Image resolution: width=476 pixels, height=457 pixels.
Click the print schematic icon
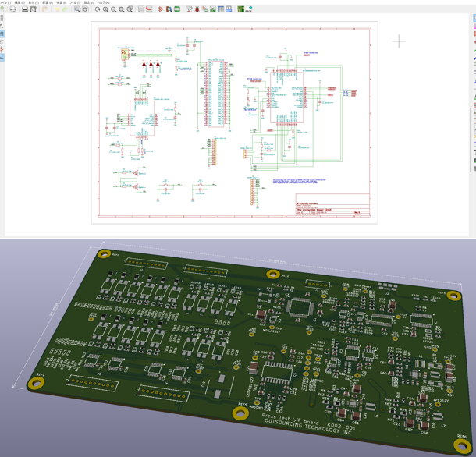tap(25, 9)
